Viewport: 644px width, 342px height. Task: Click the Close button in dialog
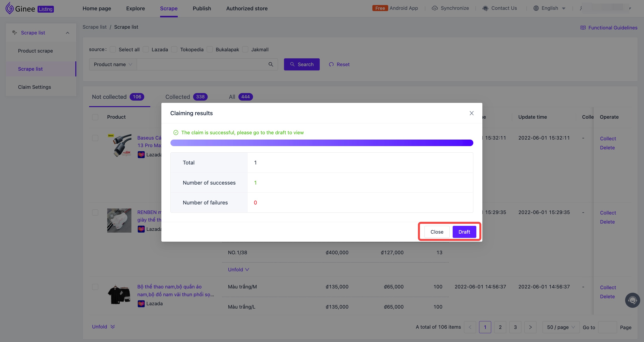coord(437,232)
